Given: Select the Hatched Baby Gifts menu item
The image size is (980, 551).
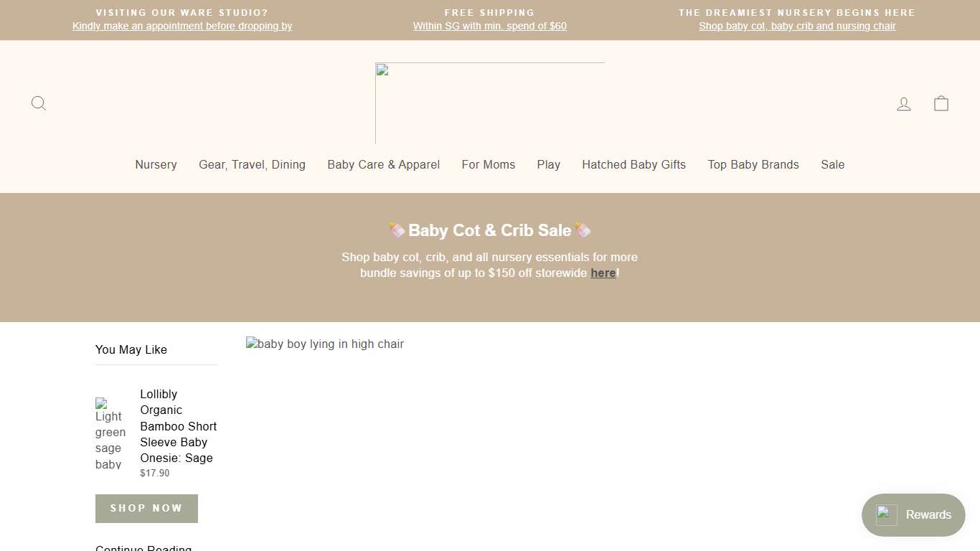Looking at the screenshot, I should point(633,164).
